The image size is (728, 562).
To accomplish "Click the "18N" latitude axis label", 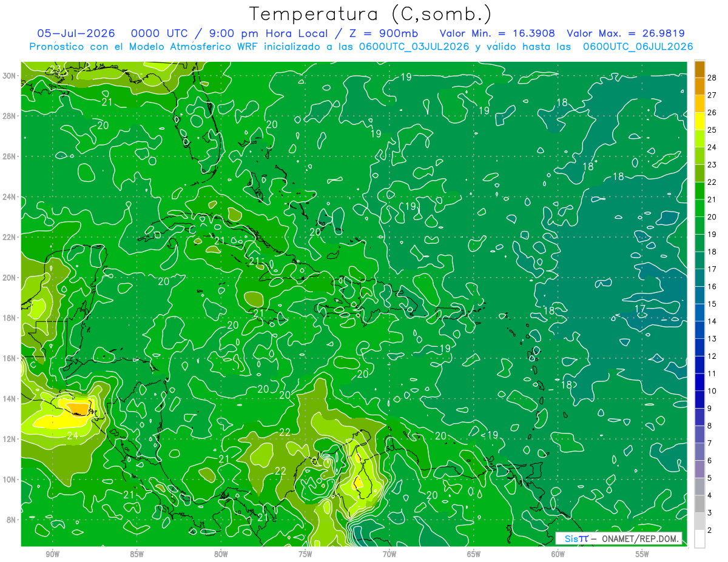I will [x=10, y=318].
